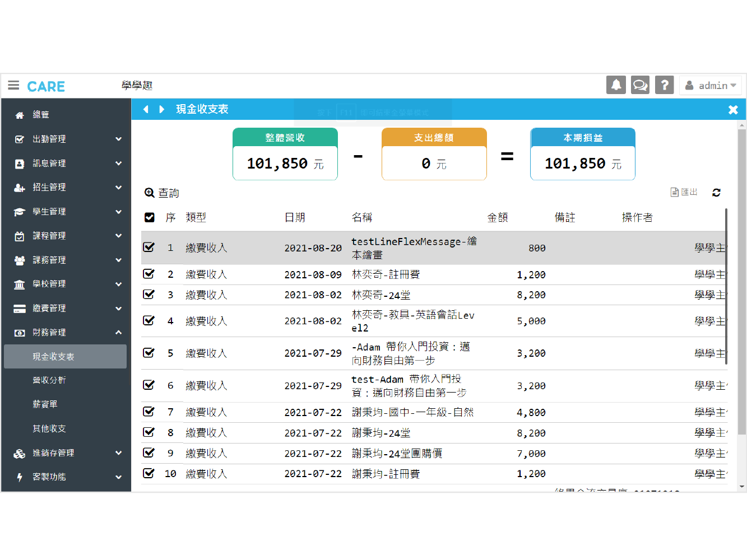This screenshot has width=747, height=560.
Task: Click the 本期損益 summary card
Action: (x=583, y=154)
